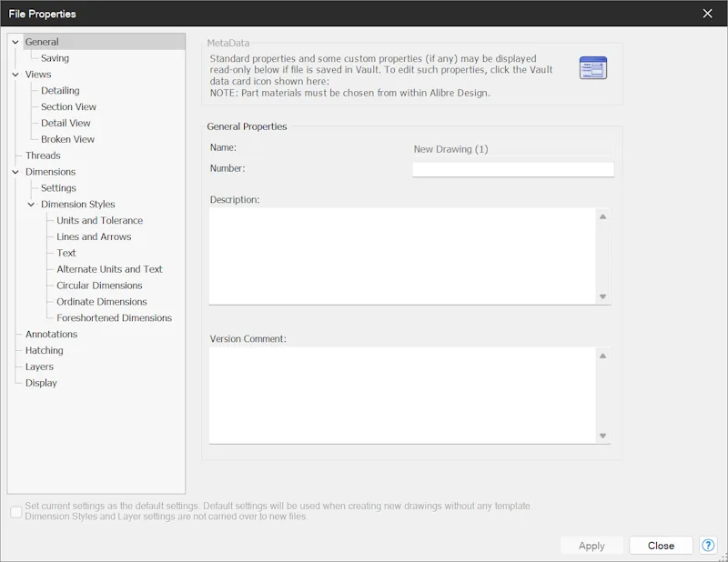Screen dimensions: 728x562
Task: Go to Detailing settings
Action: [x=60, y=91]
